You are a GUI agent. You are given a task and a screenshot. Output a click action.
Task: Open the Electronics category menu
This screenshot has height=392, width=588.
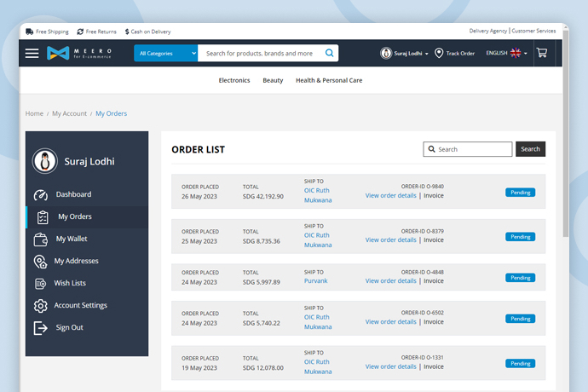pyautogui.click(x=234, y=80)
